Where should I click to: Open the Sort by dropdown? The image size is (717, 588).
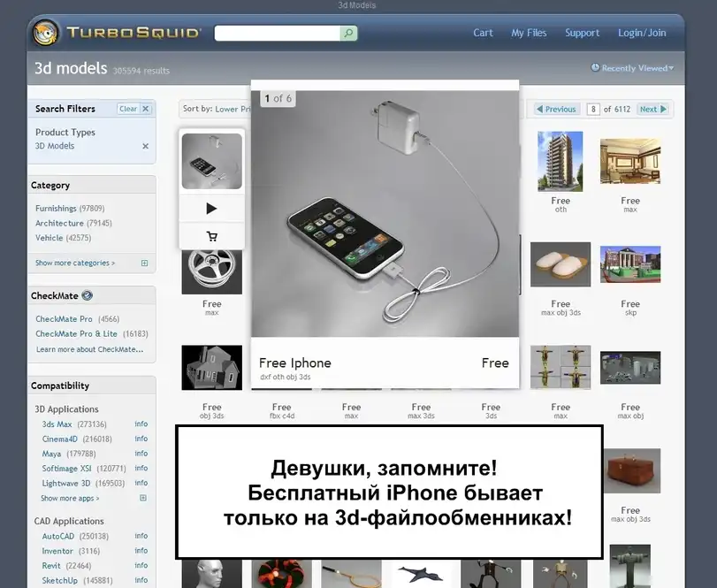[x=215, y=110]
